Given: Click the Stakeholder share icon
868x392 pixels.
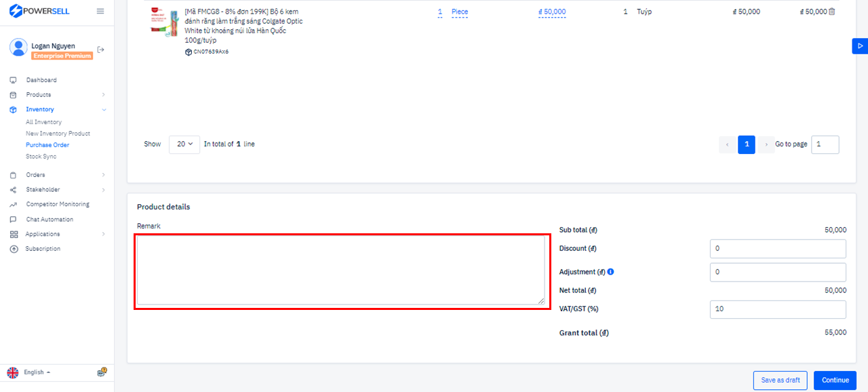Looking at the screenshot, I should (x=13, y=190).
